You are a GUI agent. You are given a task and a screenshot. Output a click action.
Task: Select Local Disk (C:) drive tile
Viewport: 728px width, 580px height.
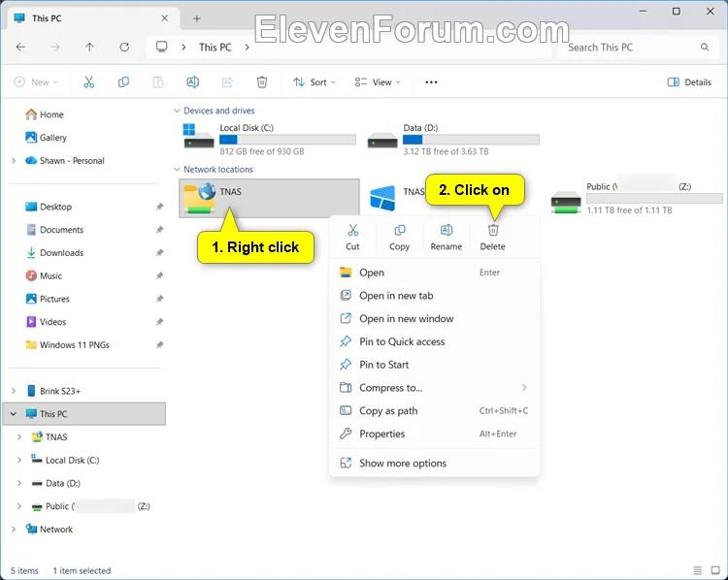tap(270, 140)
